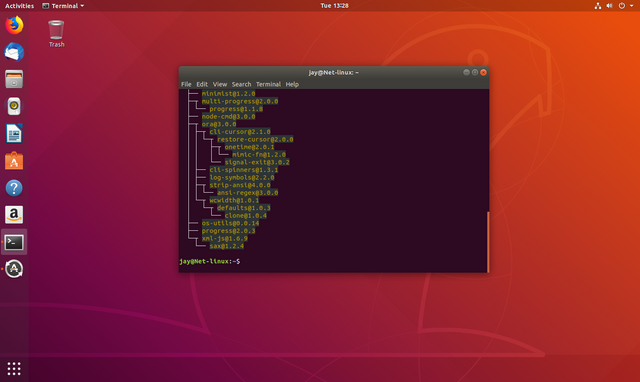Image resolution: width=640 pixels, height=382 pixels.
Task: Click the multi-progress@2.0.0 entry
Action: coord(240,101)
